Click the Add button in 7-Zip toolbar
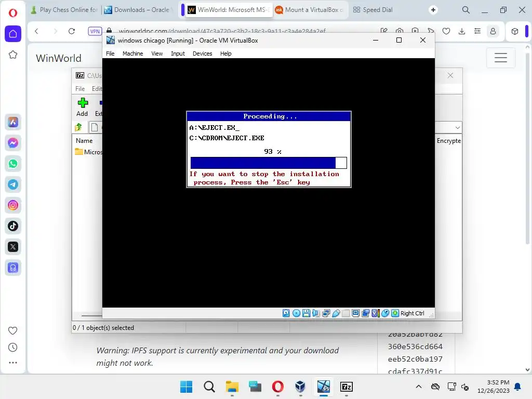 point(82,107)
